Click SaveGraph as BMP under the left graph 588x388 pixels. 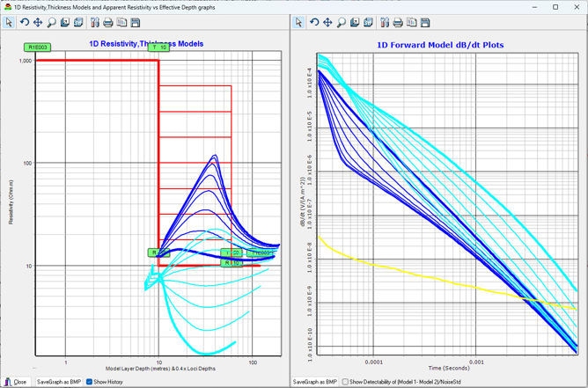[x=59, y=382]
